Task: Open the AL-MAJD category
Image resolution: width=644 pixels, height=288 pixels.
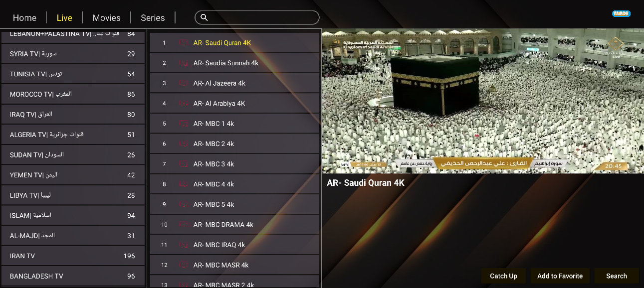Action: (72, 236)
